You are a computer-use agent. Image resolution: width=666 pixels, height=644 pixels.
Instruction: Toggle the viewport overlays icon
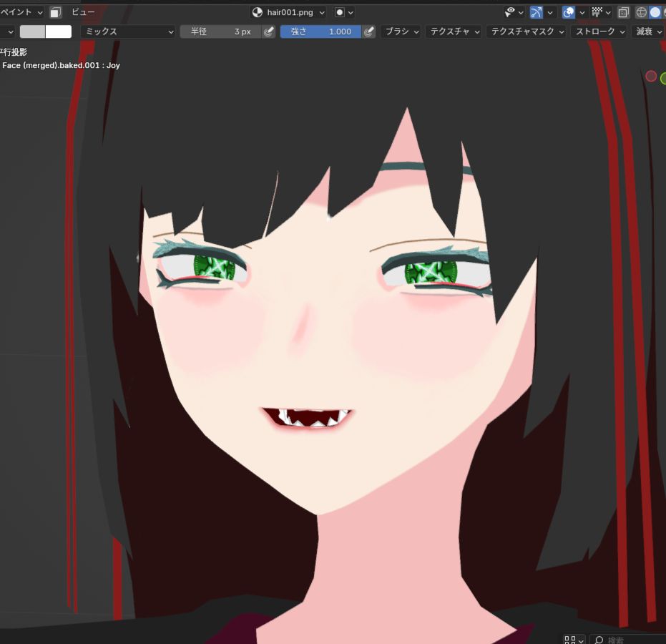click(x=568, y=12)
